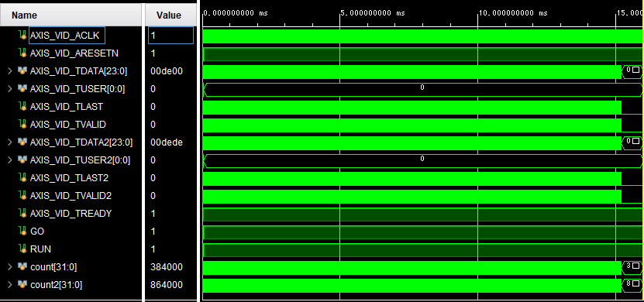The width and height of the screenshot is (644, 302).
Task: Expand the count[31:0] bus
Action: 10,266
